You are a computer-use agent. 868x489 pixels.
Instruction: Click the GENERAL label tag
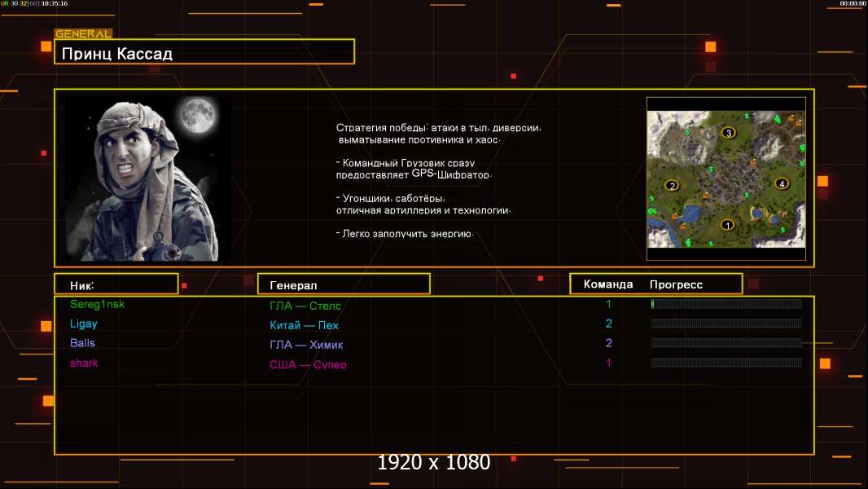83,33
